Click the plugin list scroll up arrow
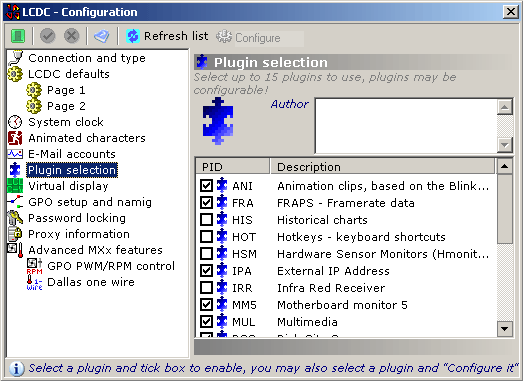Viewport: 523px width, 381px height. pos(505,166)
